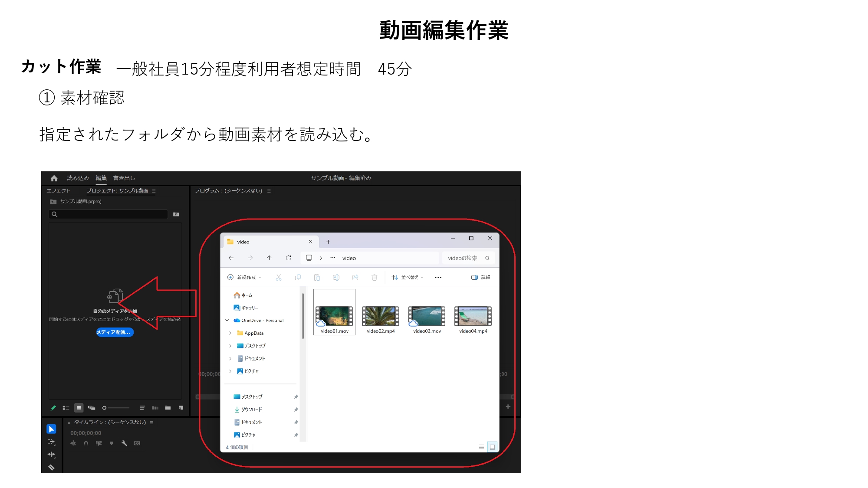Open the エフェクト panel tab
The width and height of the screenshot is (868, 488).
59,191
